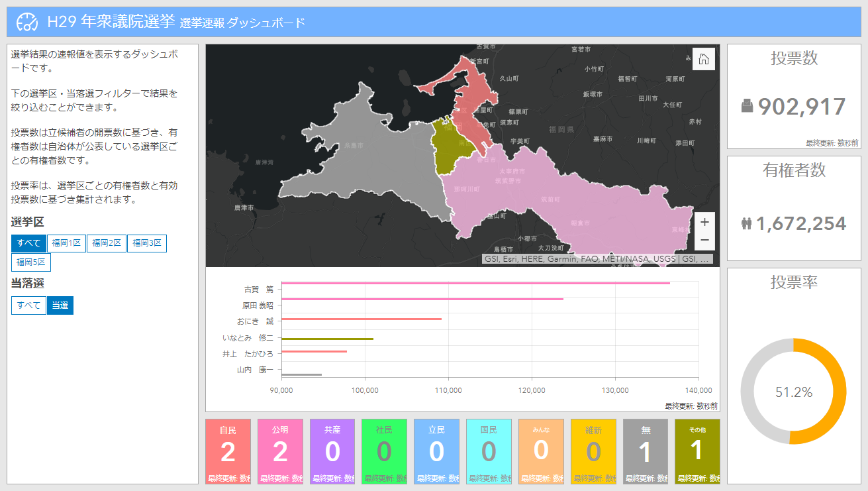Choose 当選 under 当落選 filter
Screen dimensions: 868x491
[x=60, y=305]
